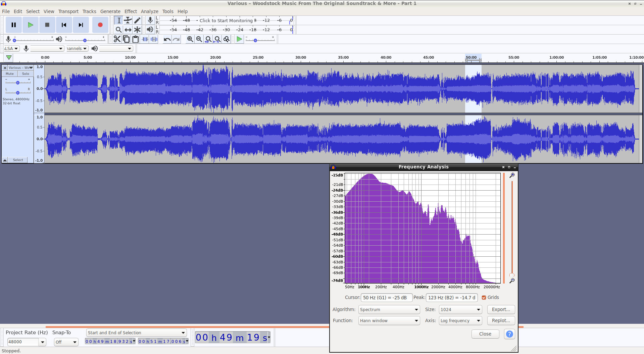Open the audio host ALSA dropdown
Viewport: 644px width, 354px height.
coord(12,49)
